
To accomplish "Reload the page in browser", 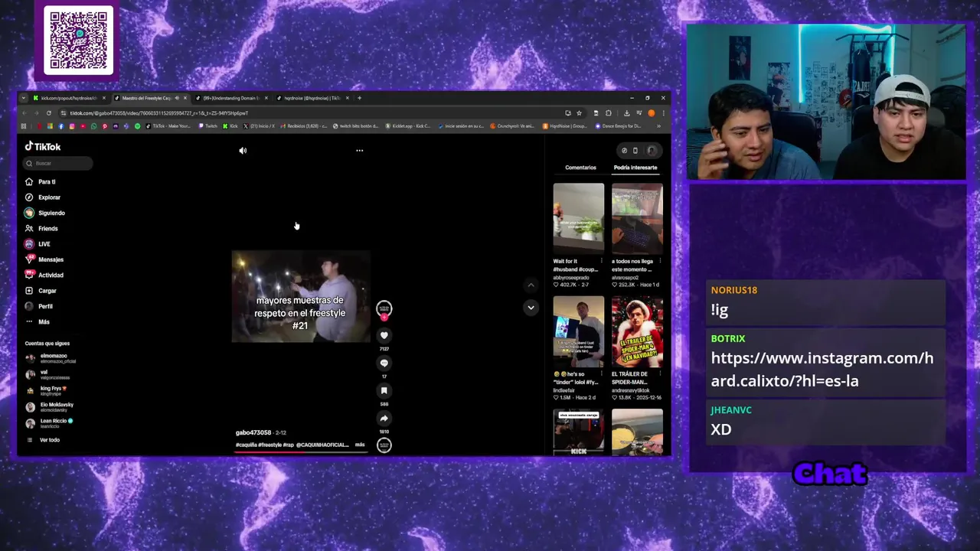I will 48,113.
